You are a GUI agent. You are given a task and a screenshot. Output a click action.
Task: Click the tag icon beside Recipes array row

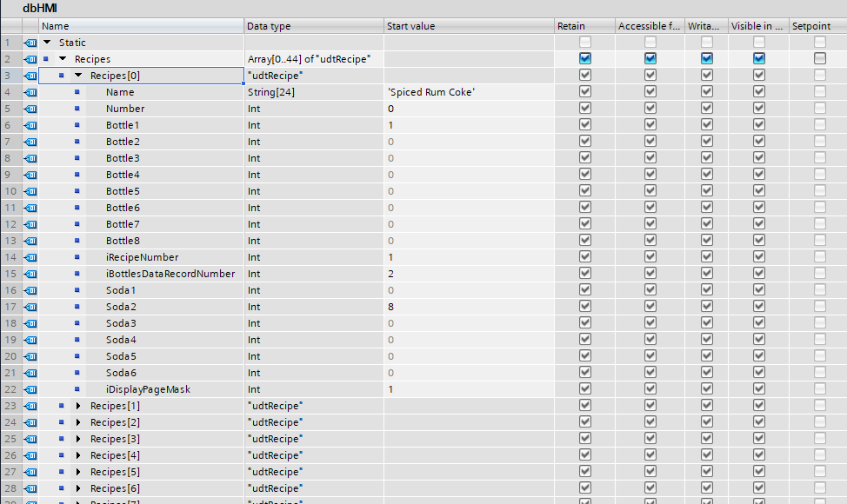click(x=30, y=59)
